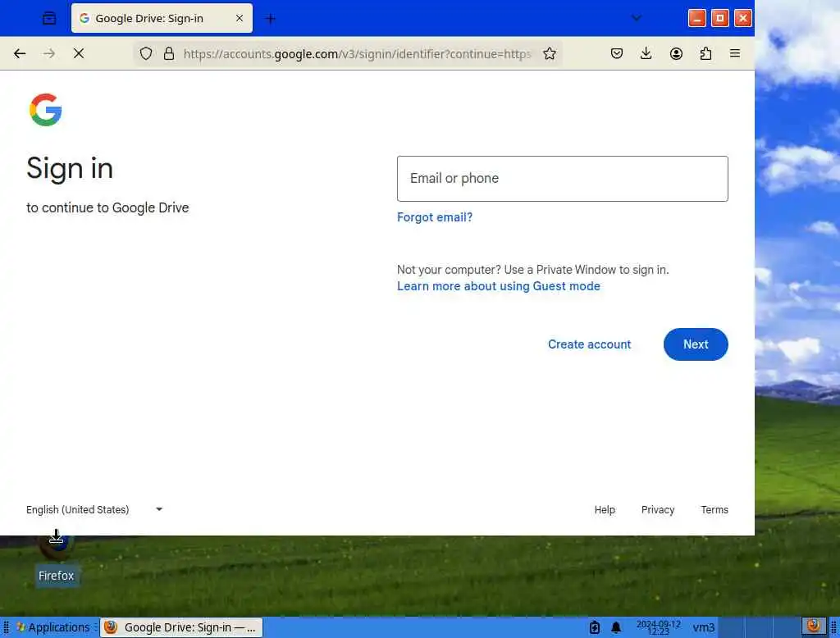This screenshot has height=638, width=840.
Task: Open the Downloads panel
Action: pos(646,53)
